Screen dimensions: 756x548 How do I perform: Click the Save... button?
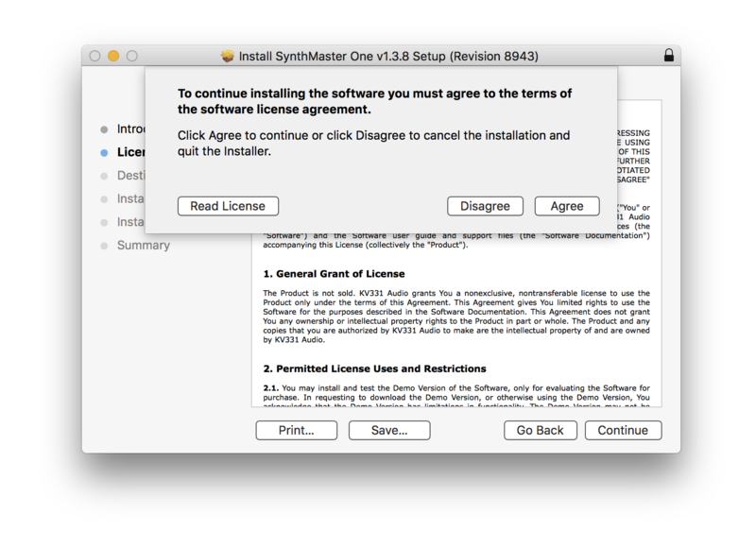tap(389, 430)
